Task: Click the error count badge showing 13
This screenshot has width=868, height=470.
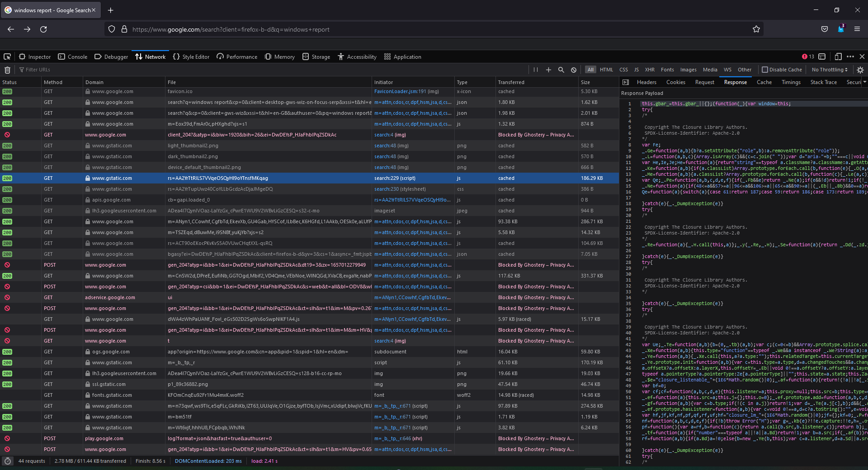Action: pos(808,57)
